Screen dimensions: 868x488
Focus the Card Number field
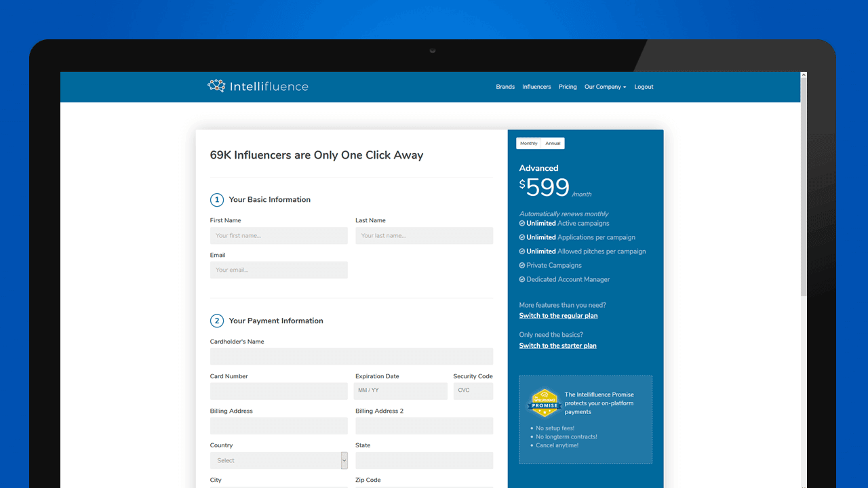(x=279, y=391)
